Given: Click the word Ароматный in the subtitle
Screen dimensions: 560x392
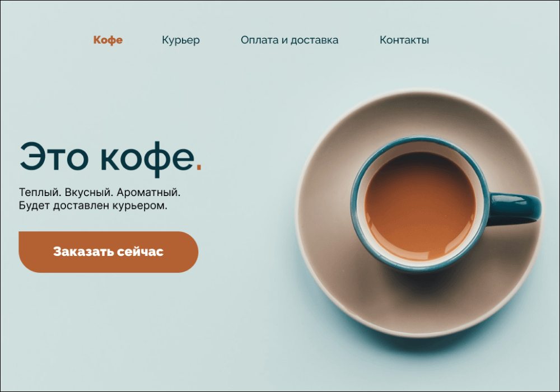Looking at the screenshot, I should coord(148,192).
